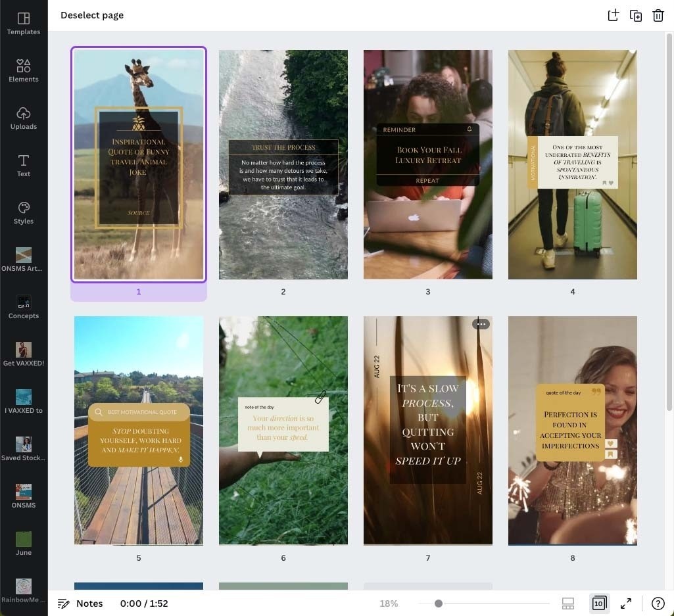This screenshot has height=616, width=674.
Task: Switch to scroll view layout icon
Action: coord(568,604)
